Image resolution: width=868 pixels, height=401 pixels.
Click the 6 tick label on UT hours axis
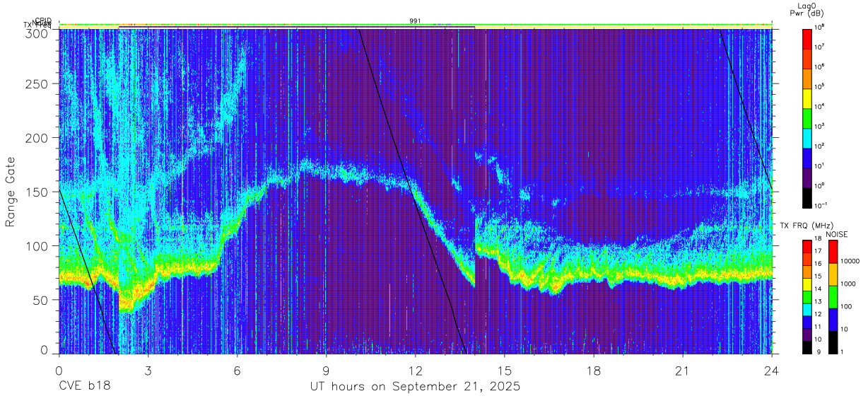tap(237, 371)
